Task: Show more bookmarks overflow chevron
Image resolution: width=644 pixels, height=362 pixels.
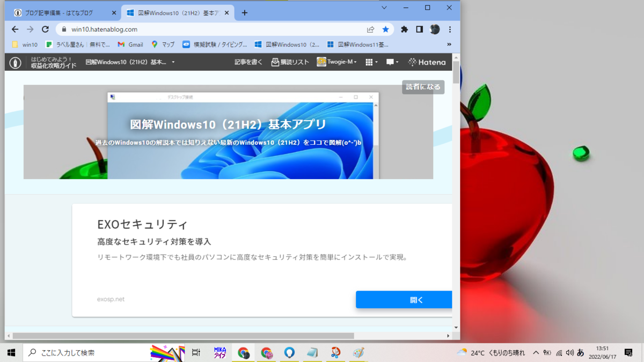Action: (449, 45)
